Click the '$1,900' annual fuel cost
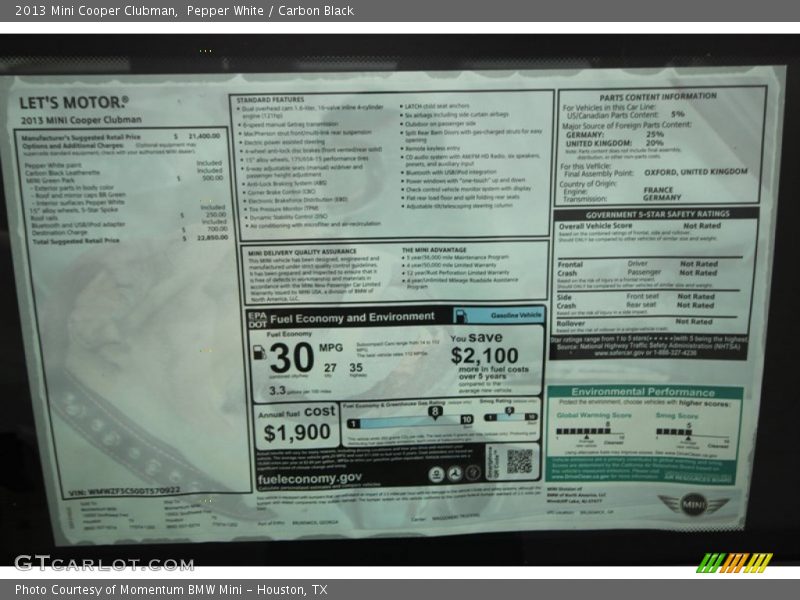The width and height of the screenshot is (800, 600). click(x=297, y=433)
